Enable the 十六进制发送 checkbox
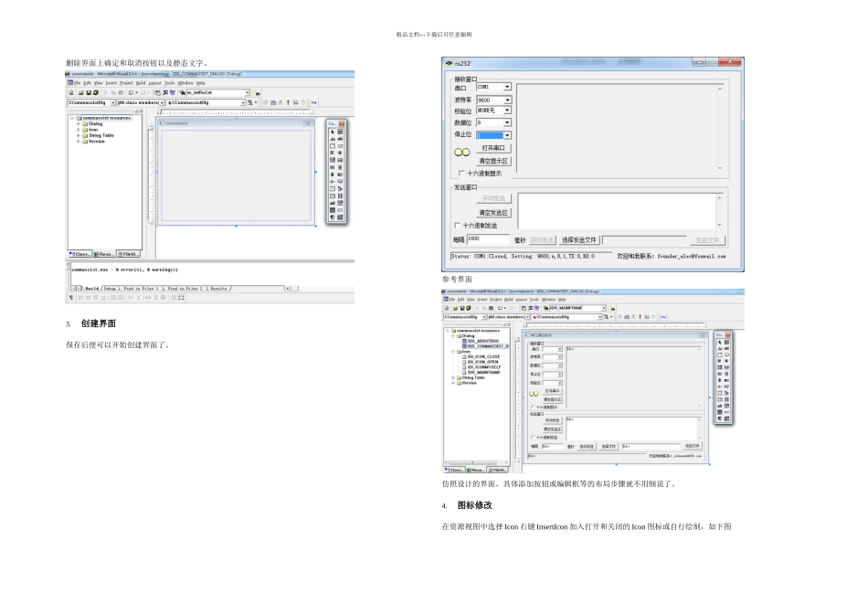Image resolution: width=868 pixels, height=614 pixels. (x=458, y=225)
